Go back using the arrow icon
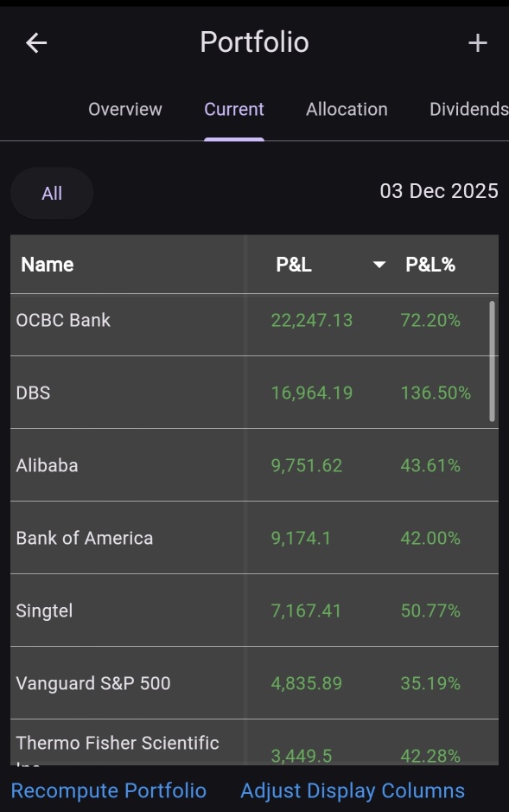The image size is (509, 812). click(36, 42)
